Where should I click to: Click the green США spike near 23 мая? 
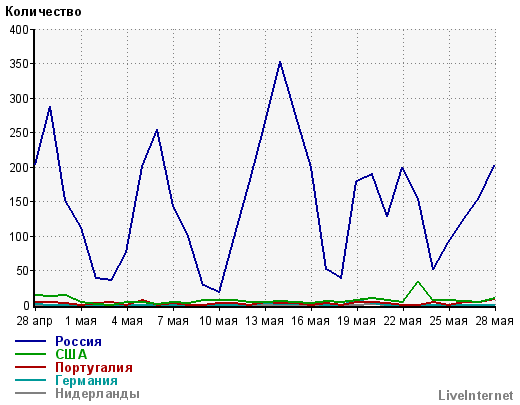click(418, 282)
